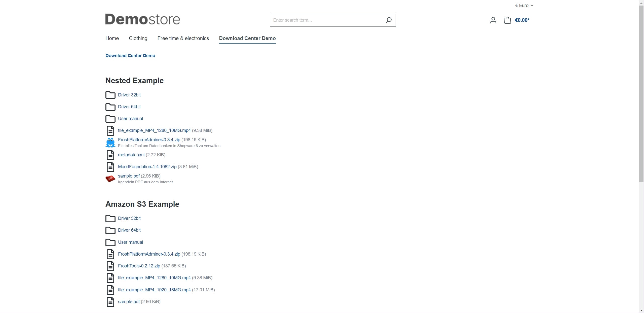Click folder icon for Nested Driver 64bit
644x313 pixels.
pyautogui.click(x=110, y=107)
